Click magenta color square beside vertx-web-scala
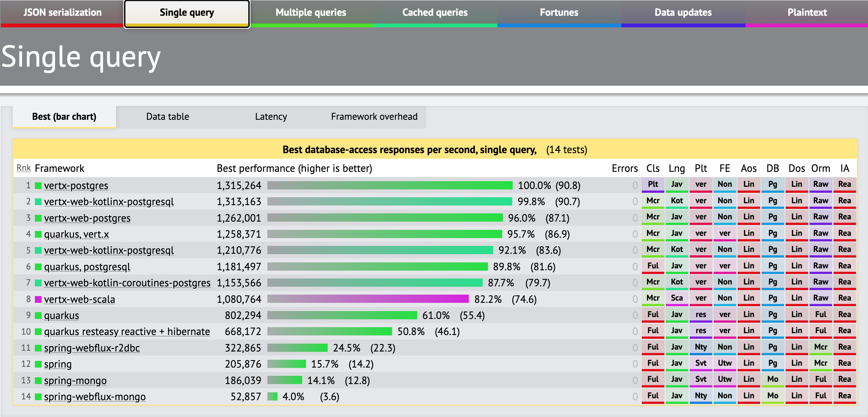Image resolution: width=868 pixels, height=417 pixels. (x=38, y=299)
